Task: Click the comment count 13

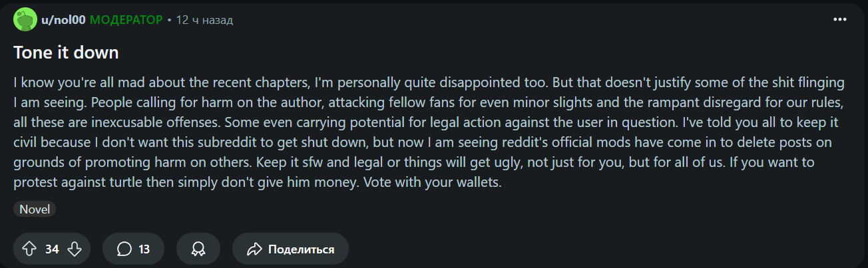Action: pos(144,249)
